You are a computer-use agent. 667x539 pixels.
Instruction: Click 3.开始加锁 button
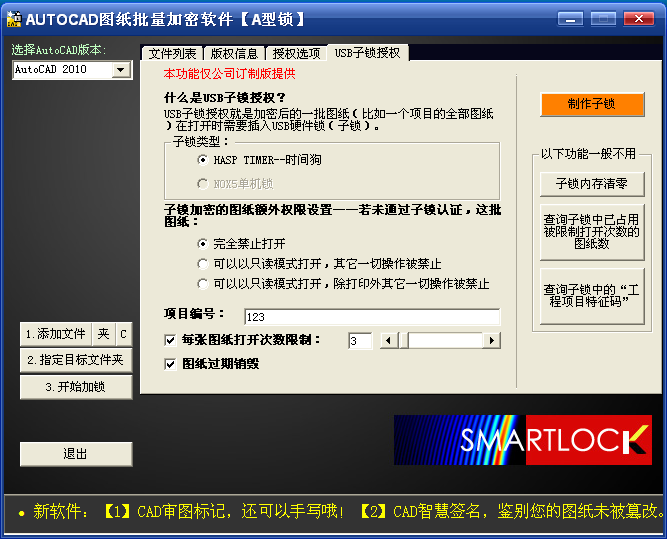76,387
